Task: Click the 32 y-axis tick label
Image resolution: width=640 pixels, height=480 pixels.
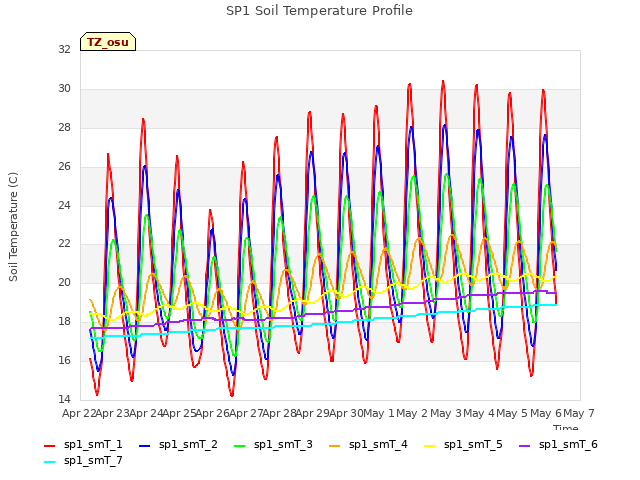Action: coord(64,49)
